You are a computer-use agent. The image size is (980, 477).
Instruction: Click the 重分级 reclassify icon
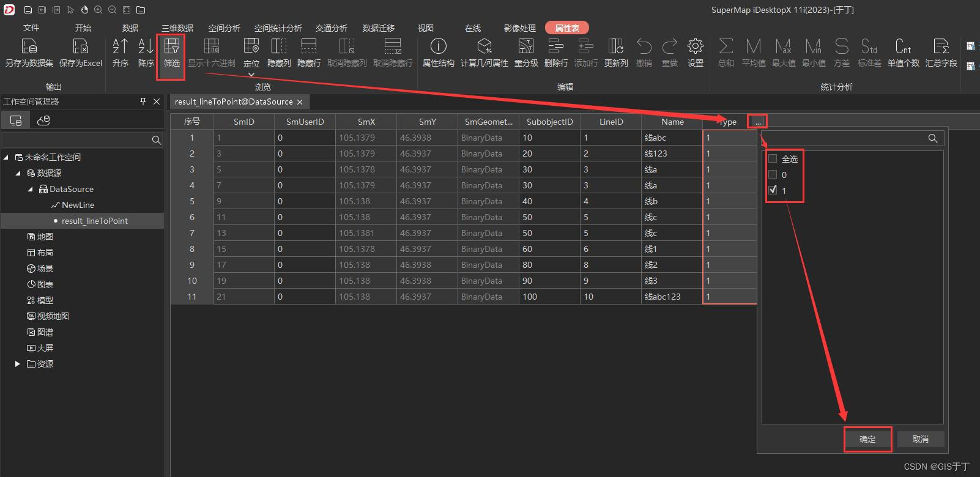tap(526, 46)
